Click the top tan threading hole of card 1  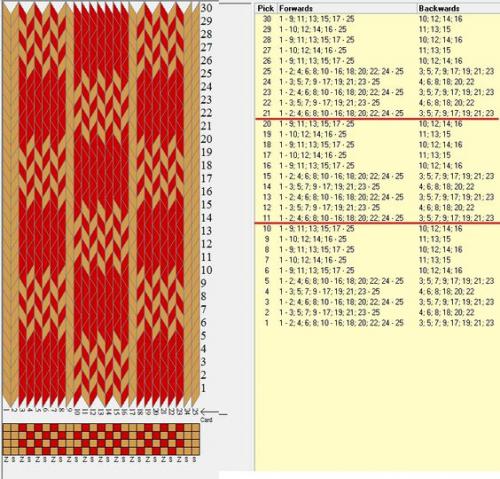coord(6,428)
